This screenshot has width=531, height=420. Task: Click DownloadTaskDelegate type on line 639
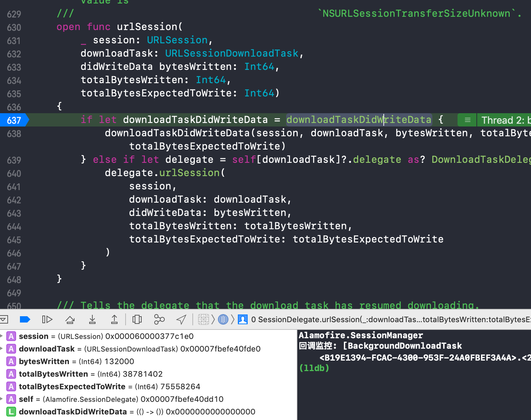(481, 159)
